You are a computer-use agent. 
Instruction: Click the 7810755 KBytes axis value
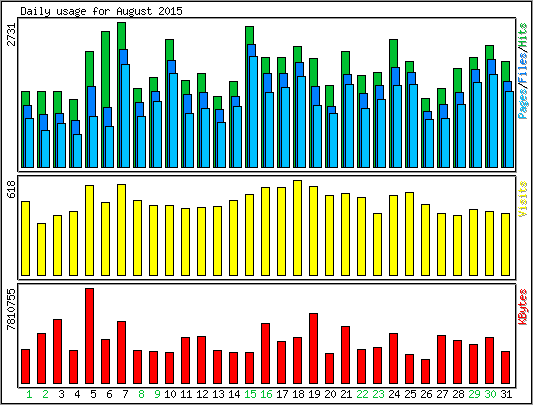[12, 309]
